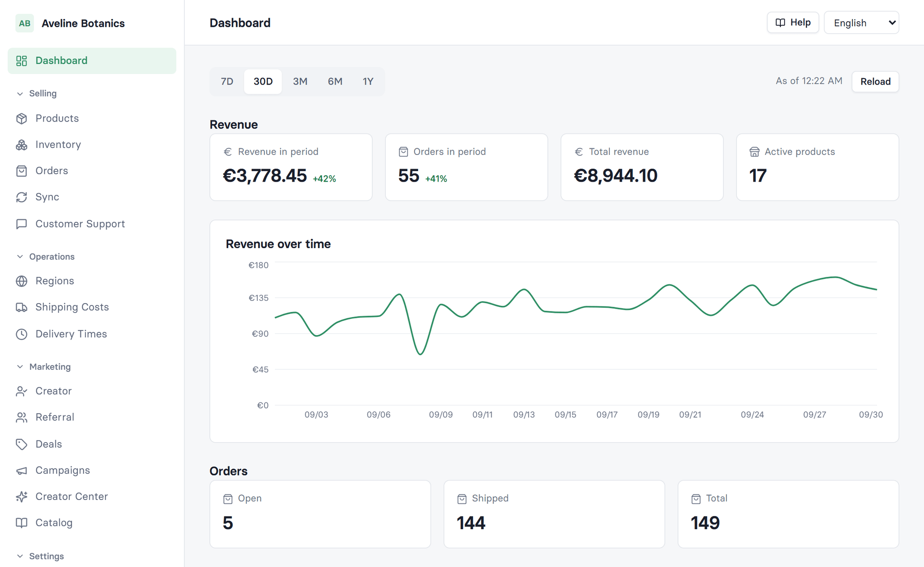Click the Inventory cubes icon
924x567 pixels.
pyautogui.click(x=22, y=145)
